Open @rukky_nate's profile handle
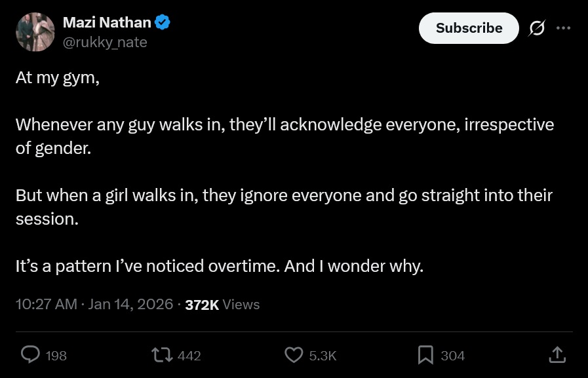 tap(105, 42)
